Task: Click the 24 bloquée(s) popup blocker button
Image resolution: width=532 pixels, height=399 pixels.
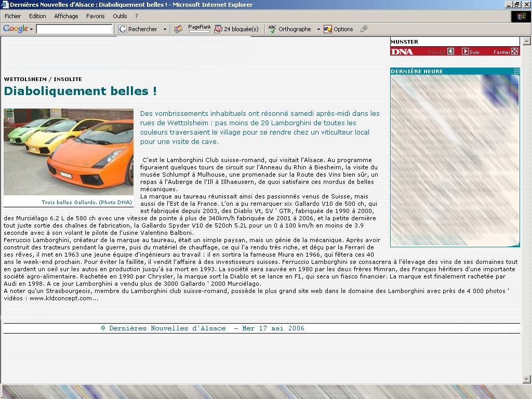Action: 236,29
